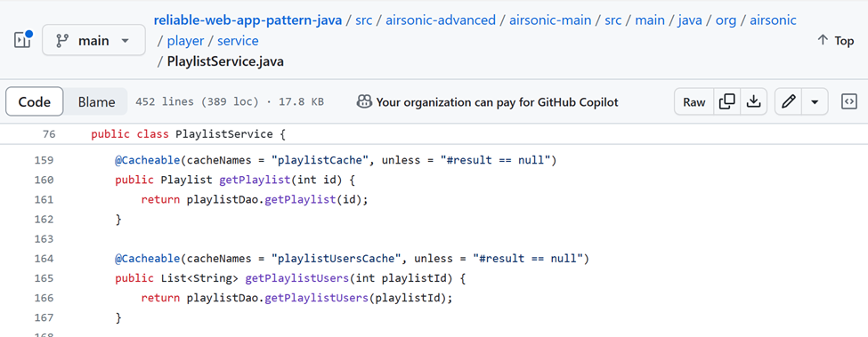
Task: Open airsonic-main folder breadcrumb
Action: pos(550,20)
